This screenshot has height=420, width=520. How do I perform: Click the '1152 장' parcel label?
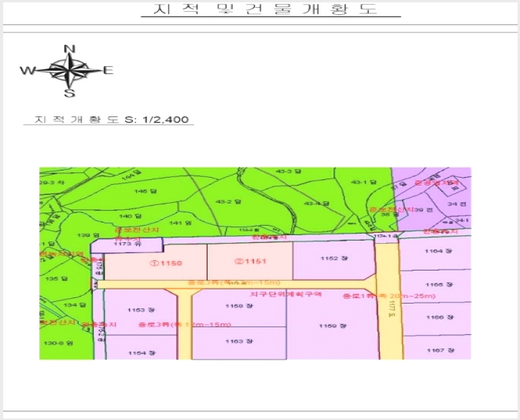point(334,258)
